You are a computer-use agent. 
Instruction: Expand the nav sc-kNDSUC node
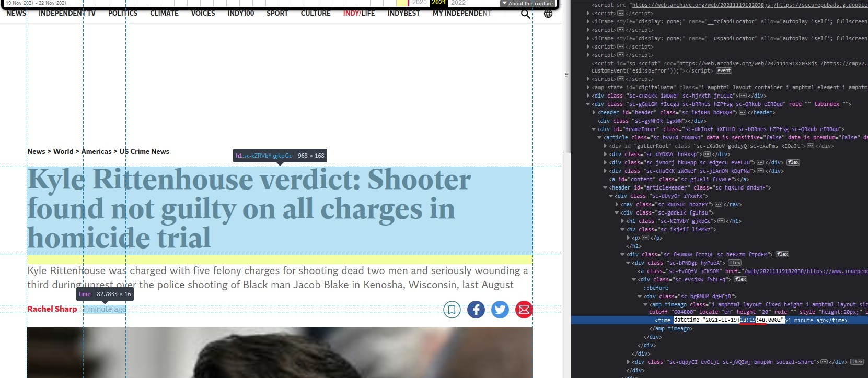coord(617,204)
